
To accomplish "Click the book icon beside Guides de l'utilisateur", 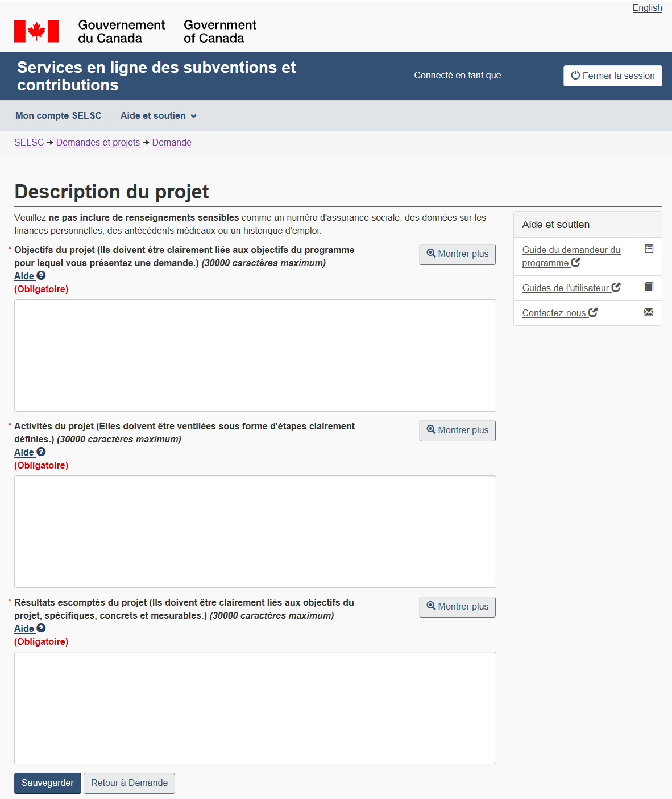I will pyautogui.click(x=649, y=287).
